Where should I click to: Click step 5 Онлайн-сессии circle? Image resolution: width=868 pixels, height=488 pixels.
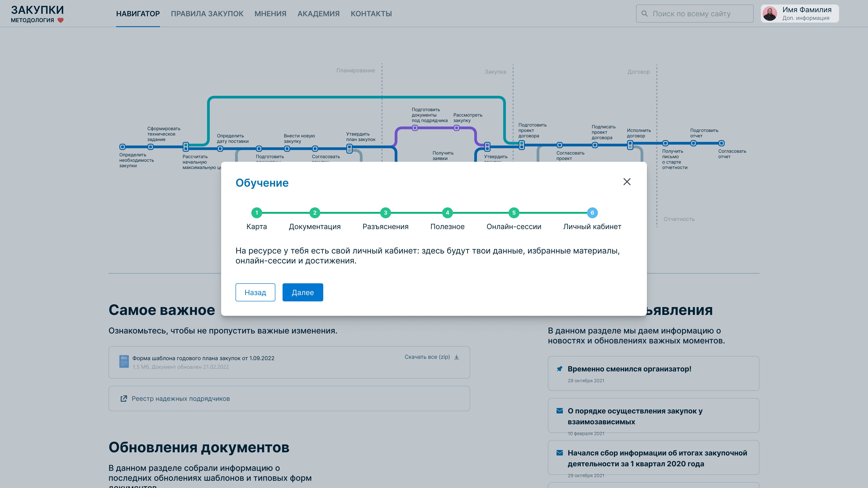click(x=514, y=213)
